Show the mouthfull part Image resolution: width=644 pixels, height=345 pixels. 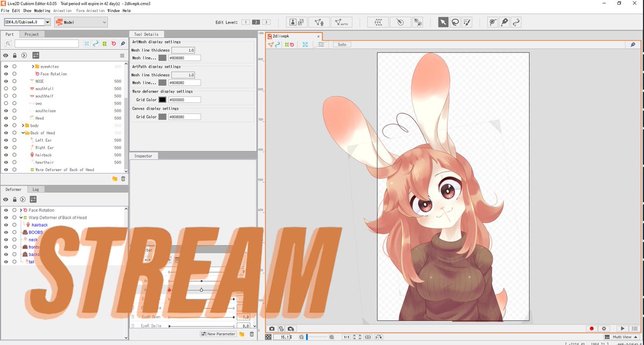tap(6, 89)
